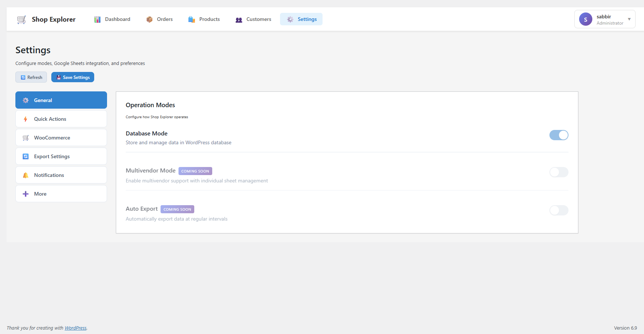Click the floppy disk icon on Save Settings
The image size is (644, 334).
click(x=59, y=77)
